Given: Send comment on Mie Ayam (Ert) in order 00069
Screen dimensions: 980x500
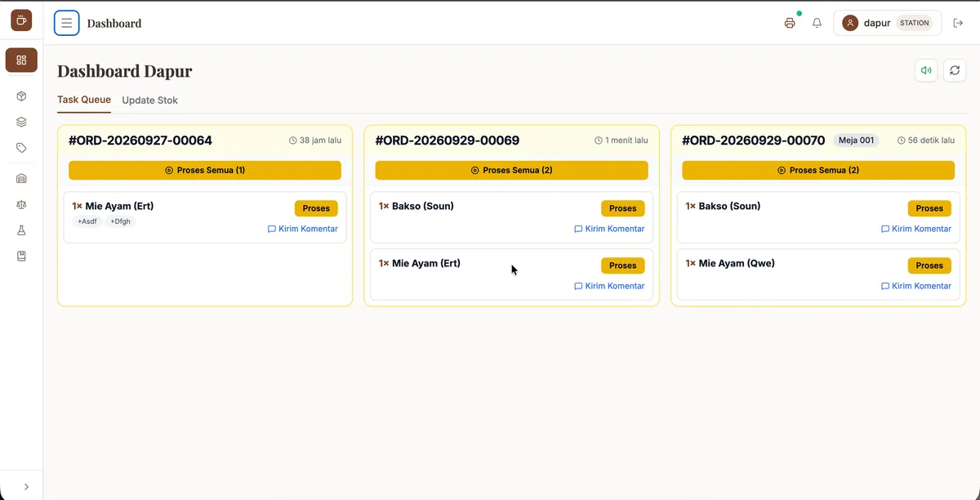Looking at the screenshot, I should click(x=609, y=287).
